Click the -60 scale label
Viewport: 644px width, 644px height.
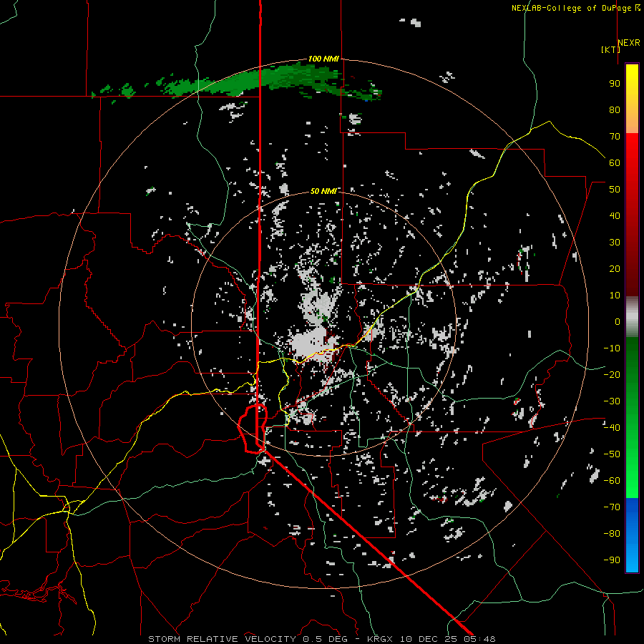pyautogui.click(x=612, y=481)
